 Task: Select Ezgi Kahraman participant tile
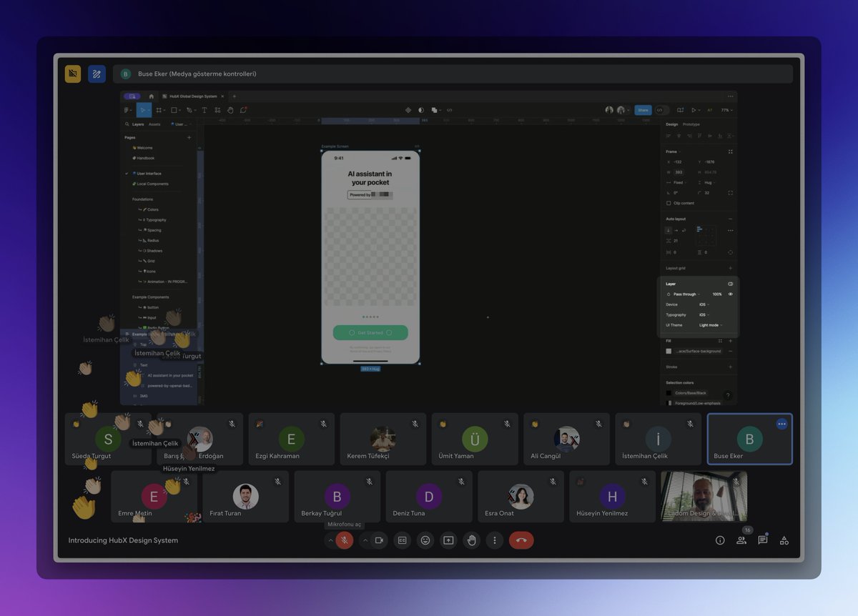coord(292,439)
